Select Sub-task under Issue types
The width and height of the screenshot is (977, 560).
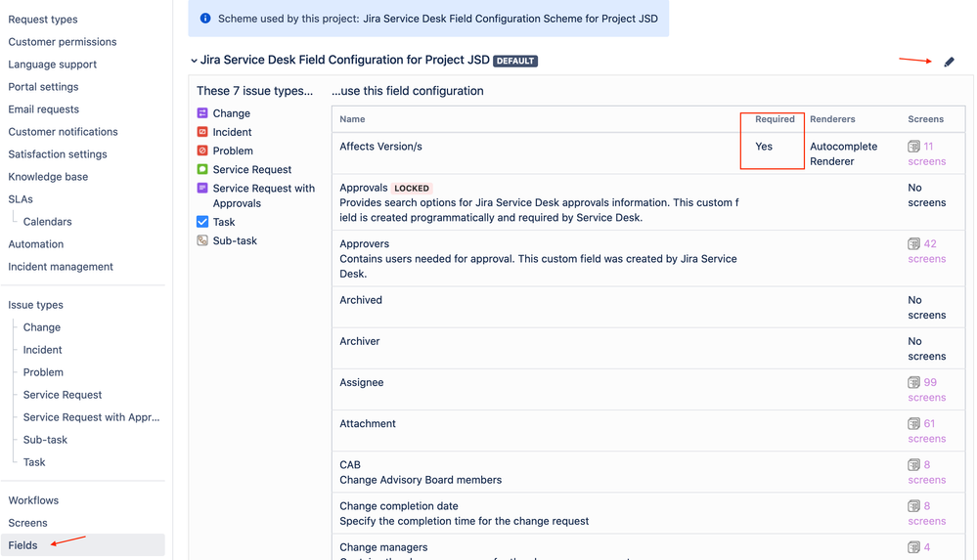click(x=45, y=439)
